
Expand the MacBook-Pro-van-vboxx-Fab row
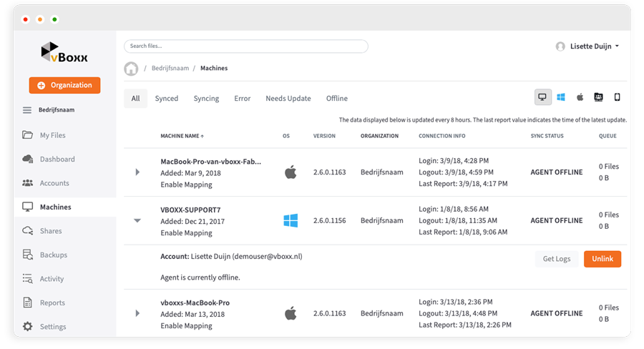(x=137, y=172)
